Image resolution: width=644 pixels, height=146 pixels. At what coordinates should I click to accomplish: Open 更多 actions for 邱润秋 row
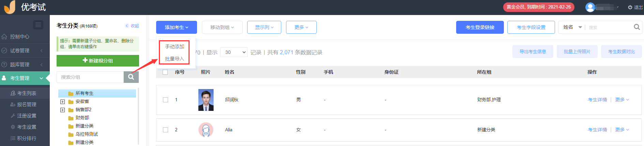[622, 100]
